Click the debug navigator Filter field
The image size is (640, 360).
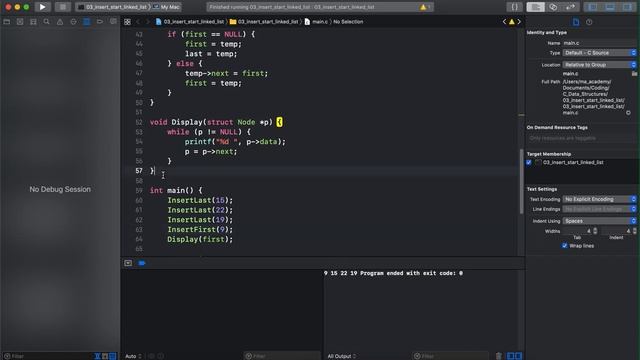point(49,356)
